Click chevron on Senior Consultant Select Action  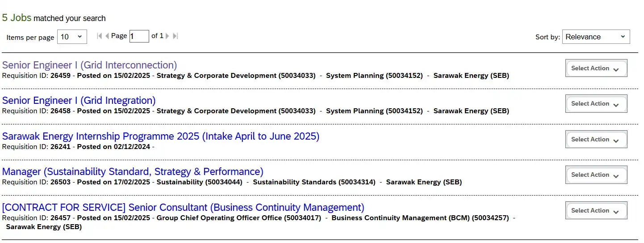point(616,212)
